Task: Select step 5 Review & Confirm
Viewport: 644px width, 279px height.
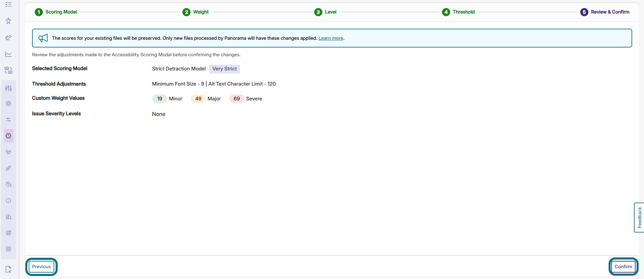Action: 605,12
